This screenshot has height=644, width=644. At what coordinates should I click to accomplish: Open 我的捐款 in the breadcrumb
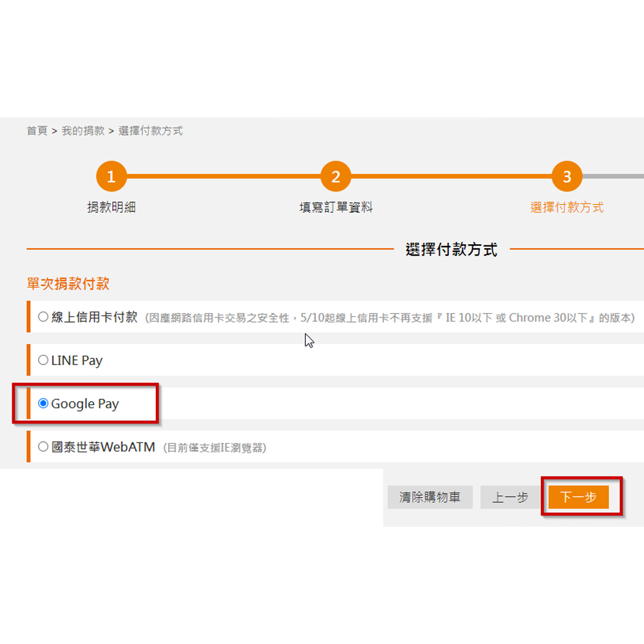[x=83, y=131]
